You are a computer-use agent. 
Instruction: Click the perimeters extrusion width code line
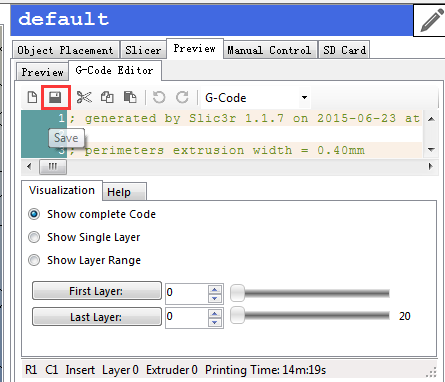(217, 150)
